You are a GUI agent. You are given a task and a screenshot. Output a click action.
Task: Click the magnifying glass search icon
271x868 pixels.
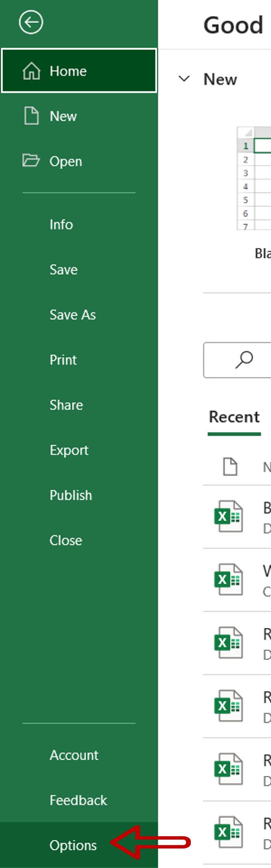click(x=245, y=359)
